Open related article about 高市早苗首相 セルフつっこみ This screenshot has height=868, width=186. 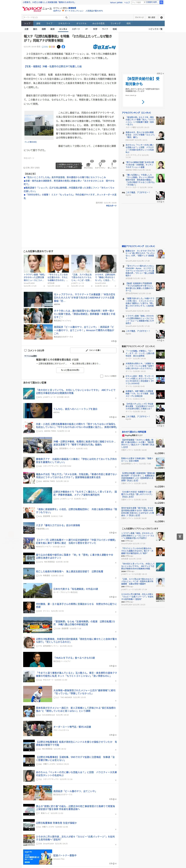64,177
